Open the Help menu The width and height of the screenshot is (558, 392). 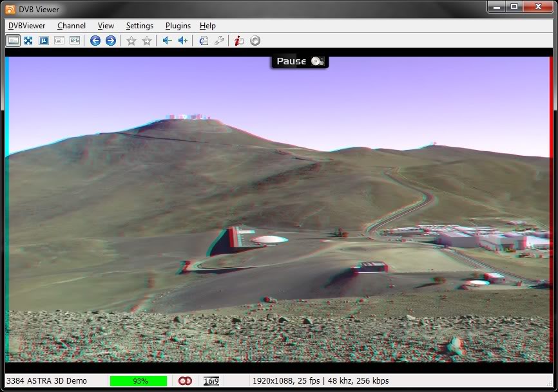tap(207, 26)
